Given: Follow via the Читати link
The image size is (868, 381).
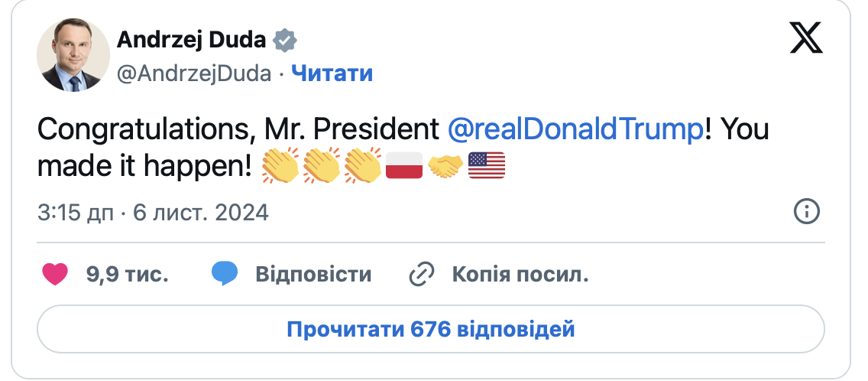Looking at the screenshot, I should (332, 73).
